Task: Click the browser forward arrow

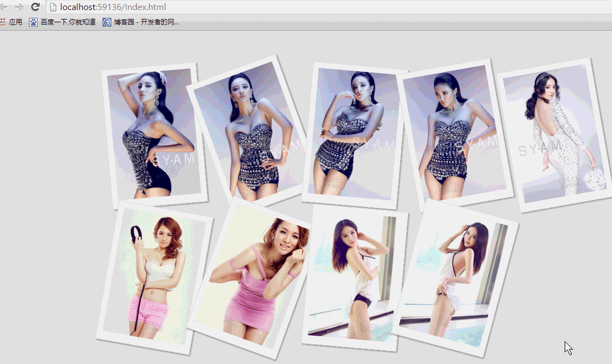Action: point(19,7)
